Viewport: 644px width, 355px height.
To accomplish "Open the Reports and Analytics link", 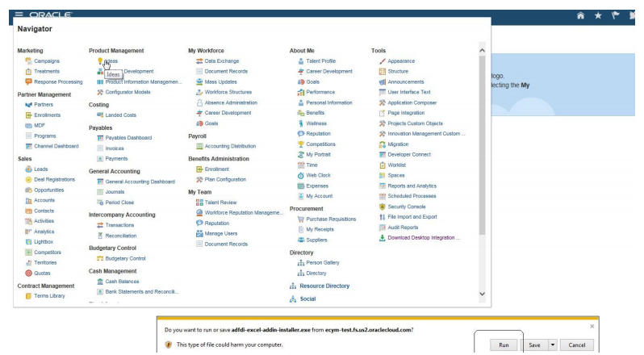I will pyautogui.click(x=412, y=186).
